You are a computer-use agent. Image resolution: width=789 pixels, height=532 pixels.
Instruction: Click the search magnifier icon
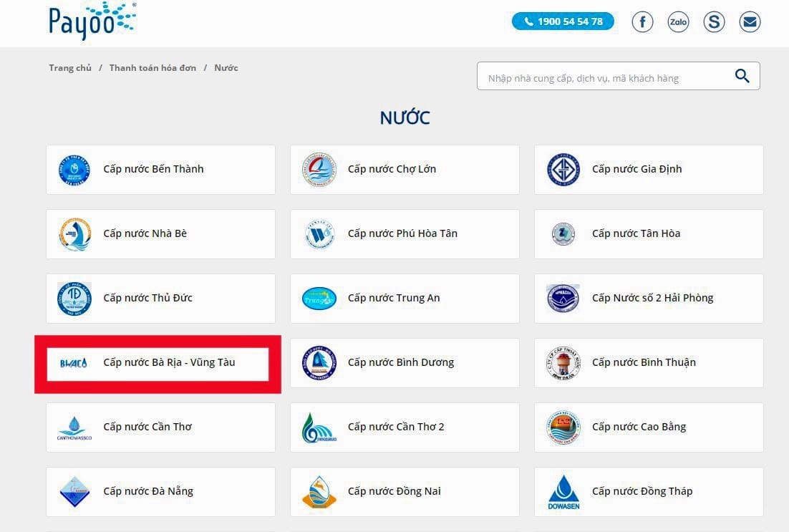(x=742, y=76)
